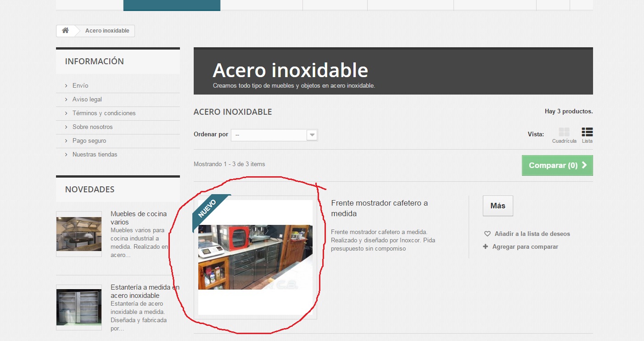The image size is (644, 341).
Task: Switch to Lista list view
Action: pyautogui.click(x=587, y=135)
